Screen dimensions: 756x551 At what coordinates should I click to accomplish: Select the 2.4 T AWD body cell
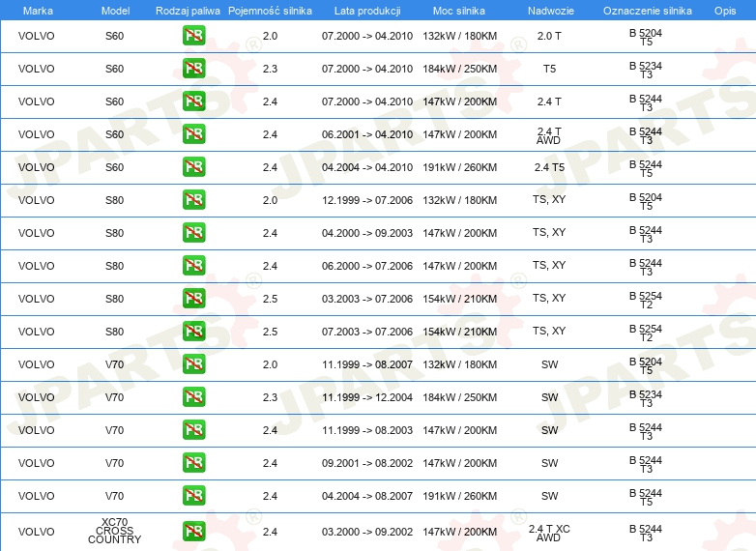point(549,136)
